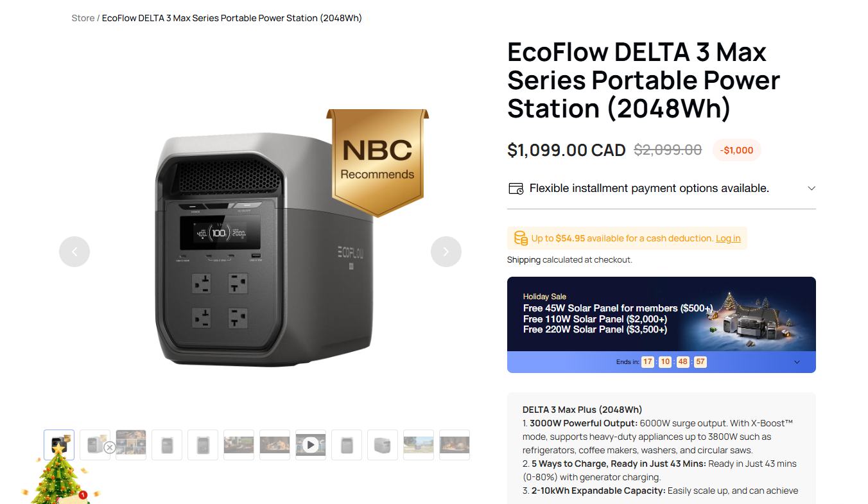Screen dimensions: 868x504
Task: Click the "Shipping" policy link
Action: (x=524, y=260)
